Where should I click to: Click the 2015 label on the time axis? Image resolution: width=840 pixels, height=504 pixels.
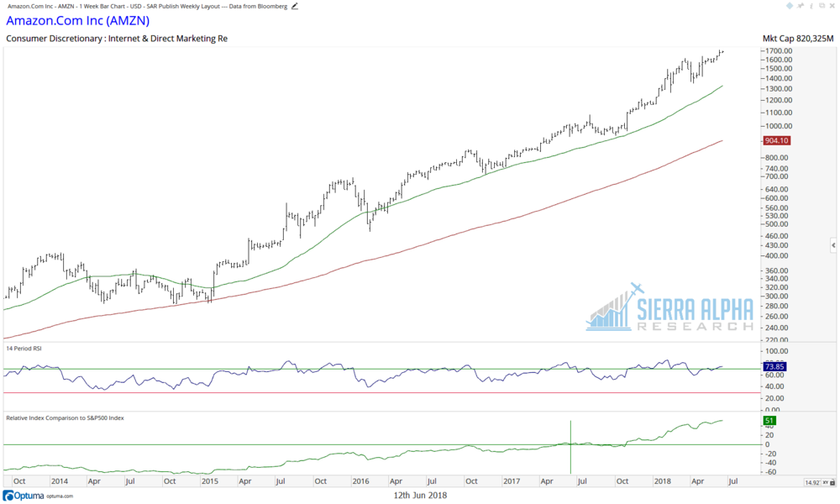click(x=209, y=481)
